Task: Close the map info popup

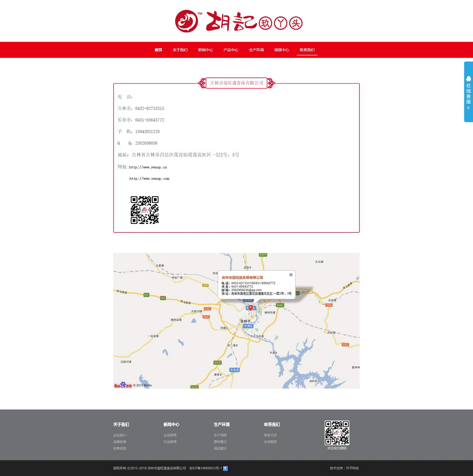Action: [x=291, y=275]
